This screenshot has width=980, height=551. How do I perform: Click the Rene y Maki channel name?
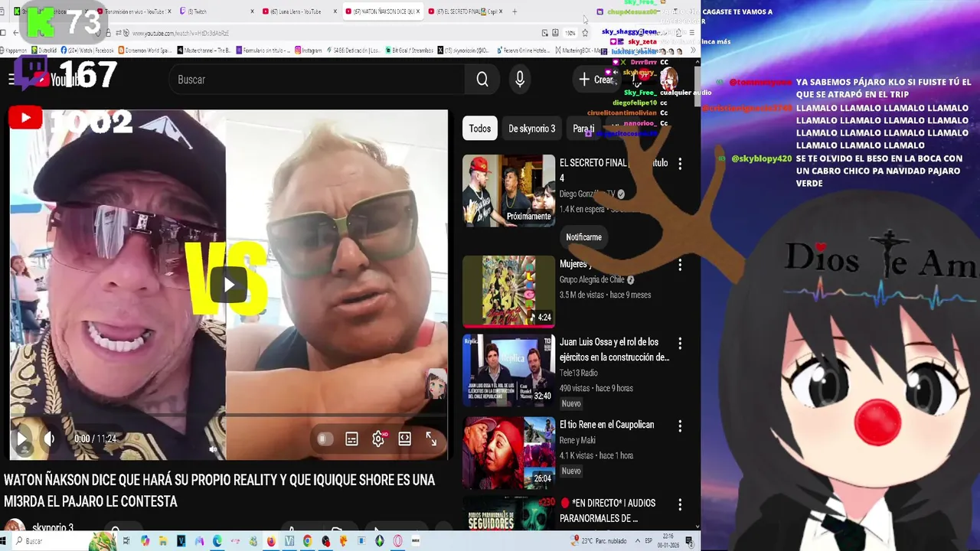point(577,440)
